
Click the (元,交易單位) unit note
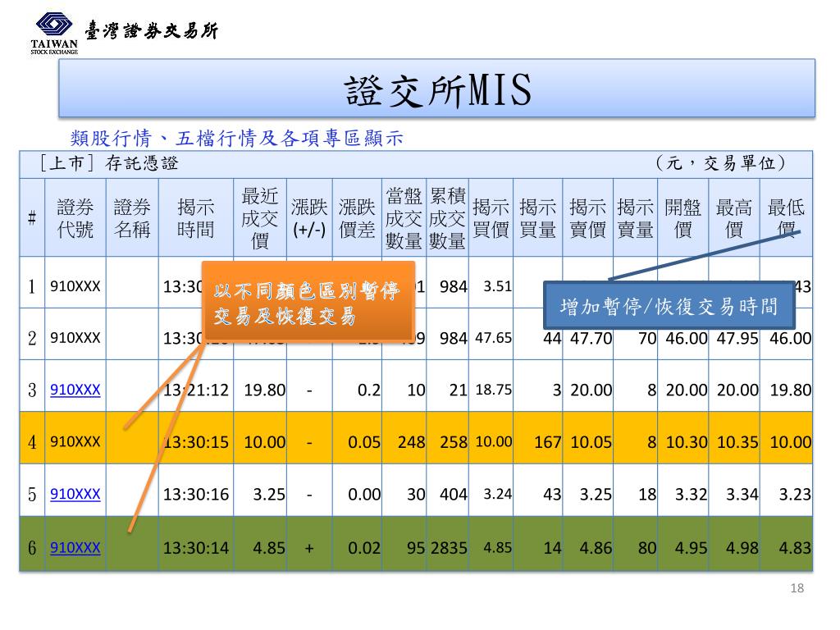[720, 163]
